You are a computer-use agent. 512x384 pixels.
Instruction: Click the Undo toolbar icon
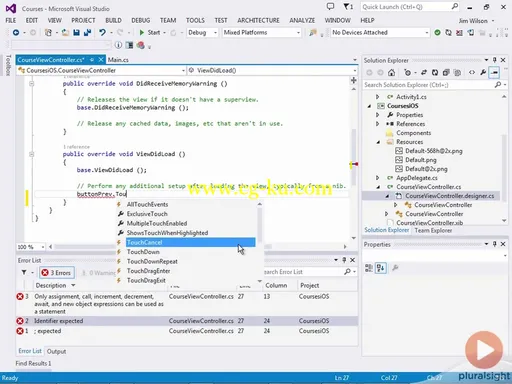(102, 33)
